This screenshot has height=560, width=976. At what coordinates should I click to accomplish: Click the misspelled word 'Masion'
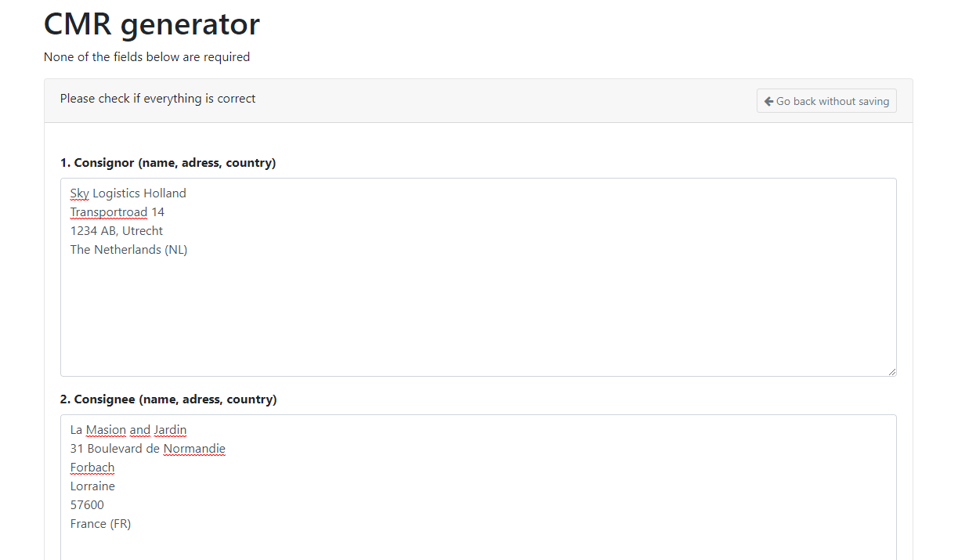point(106,430)
